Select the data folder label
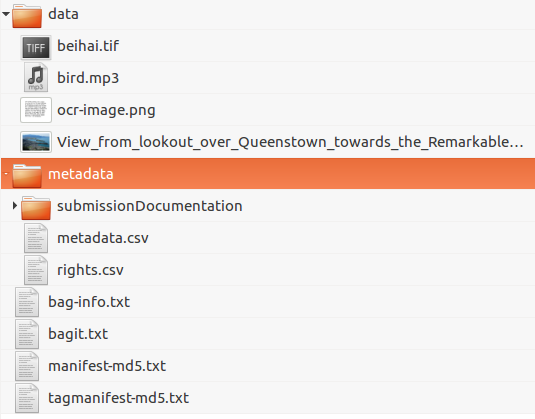Viewport: 535px width, 419px height. click(63, 14)
